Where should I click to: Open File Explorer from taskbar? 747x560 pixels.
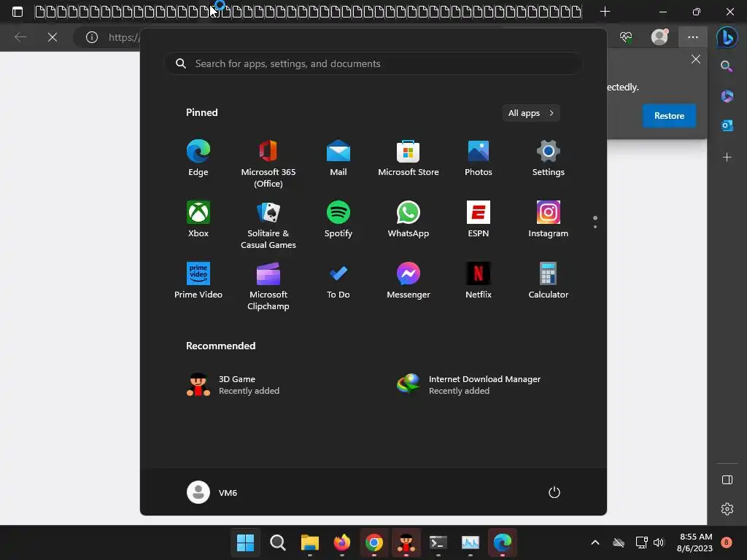point(309,542)
